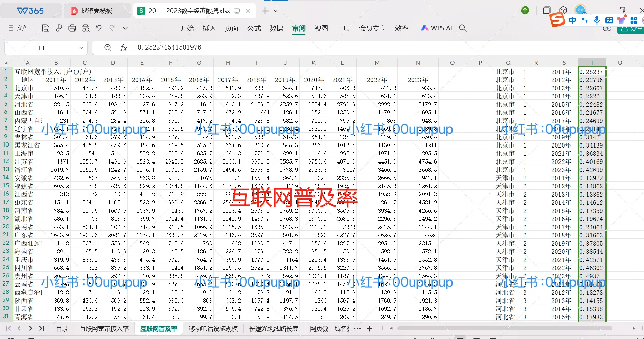Toggle the Sogou toolbox grid icon
The height and width of the screenshot is (339, 644).
tap(634, 20)
